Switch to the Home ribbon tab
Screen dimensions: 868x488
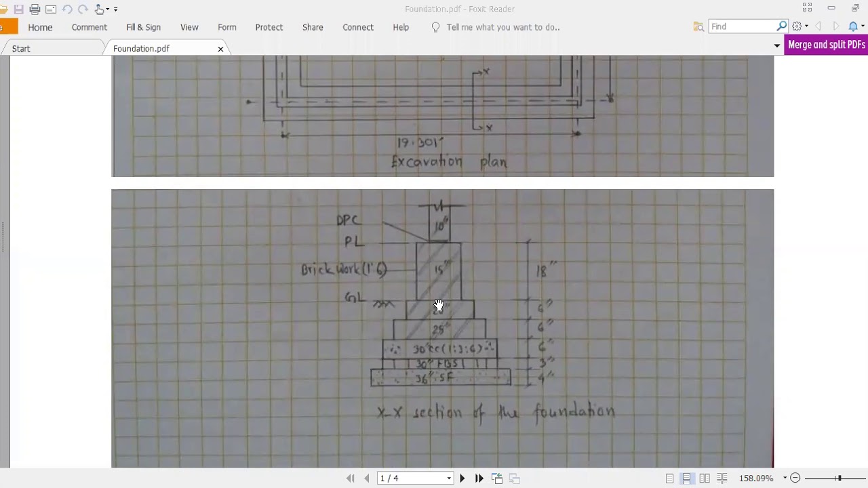tap(40, 27)
